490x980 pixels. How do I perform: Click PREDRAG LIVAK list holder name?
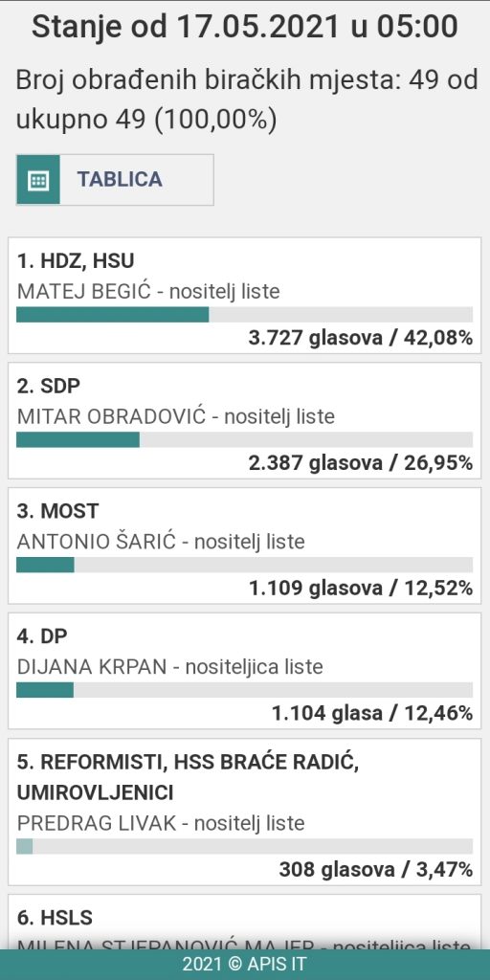(97, 823)
